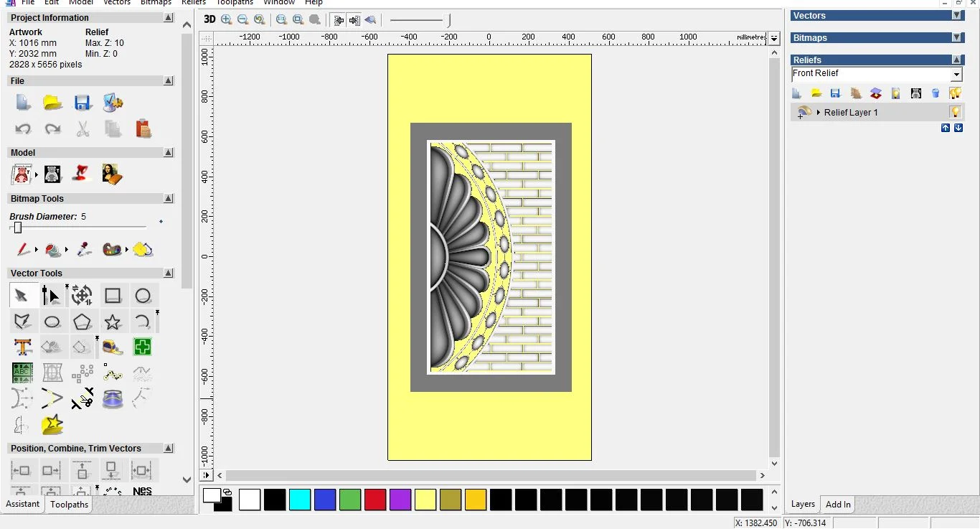Expand the Bitmaps panel
980x529 pixels.
pyautogui.click(x=956, y=38)
